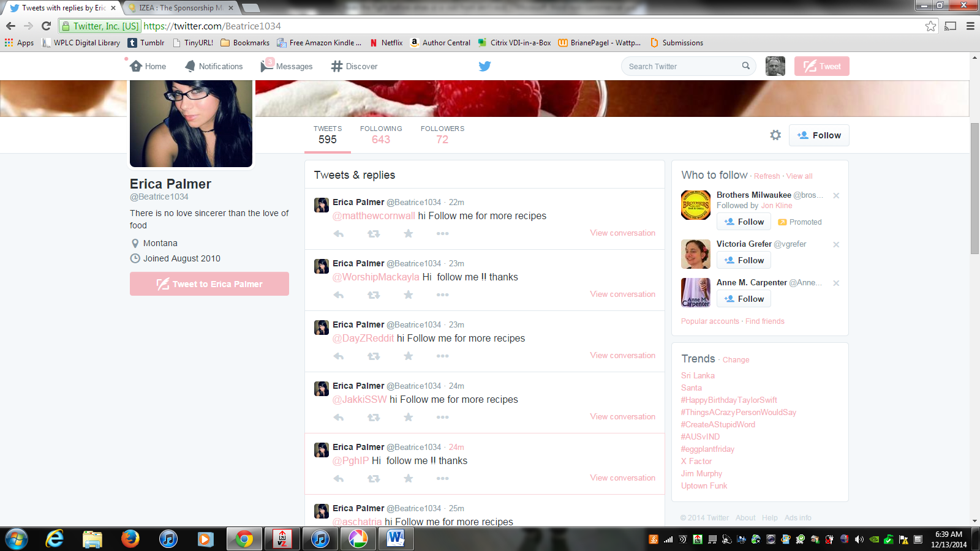The image size is (980, 551).
Task: Retweet the @PghIP tweet
Action: coord(374,478)
